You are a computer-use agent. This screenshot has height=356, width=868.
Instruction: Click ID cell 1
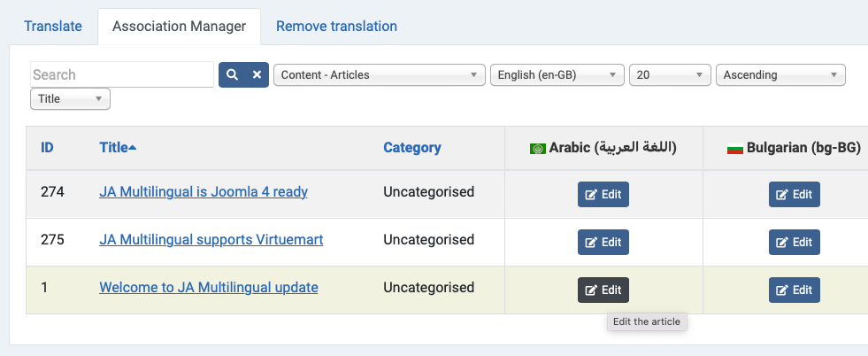[x=44, y=287]
